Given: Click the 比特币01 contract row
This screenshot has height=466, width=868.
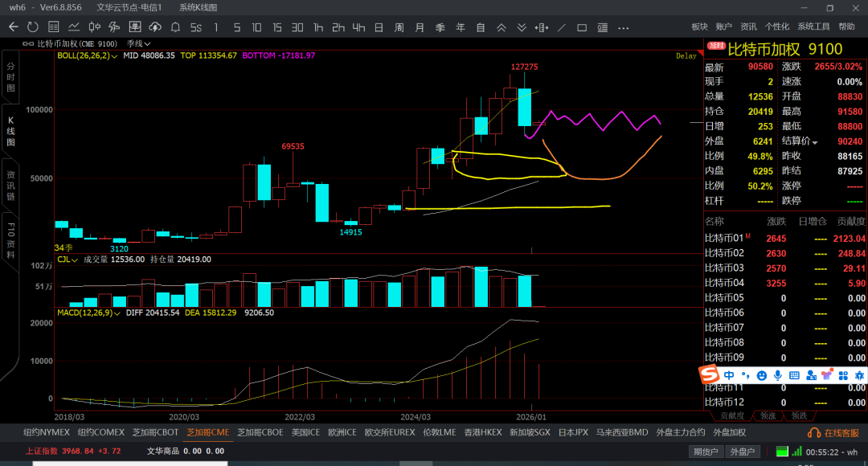Looking at the screenshot, I should pos(785,239).
